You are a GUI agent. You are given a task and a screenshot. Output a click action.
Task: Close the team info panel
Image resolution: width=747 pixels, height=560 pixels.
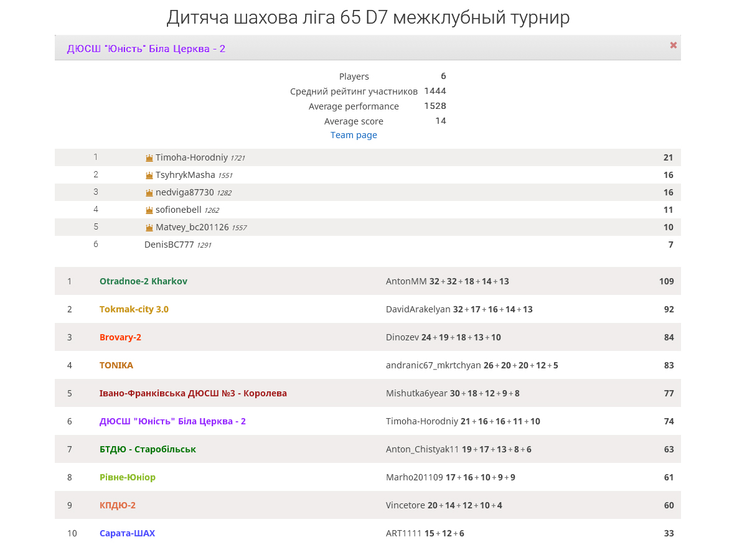pyautogui.click(x=673, y=45)
